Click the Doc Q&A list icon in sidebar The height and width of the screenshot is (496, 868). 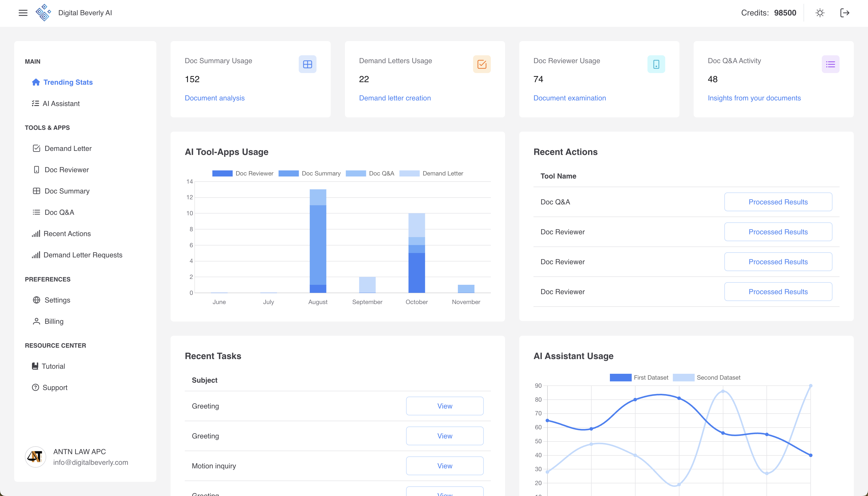(x=37, y=212)
